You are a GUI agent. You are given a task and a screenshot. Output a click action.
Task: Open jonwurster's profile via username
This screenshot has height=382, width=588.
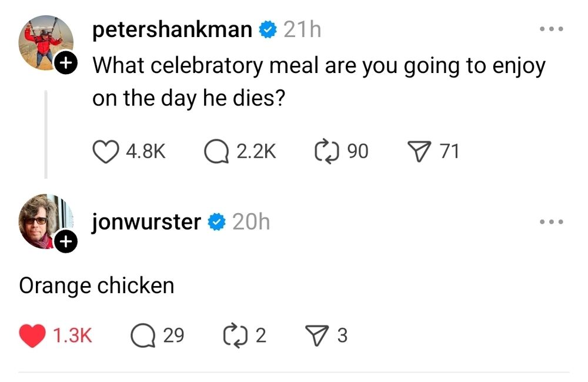point(146,222)
